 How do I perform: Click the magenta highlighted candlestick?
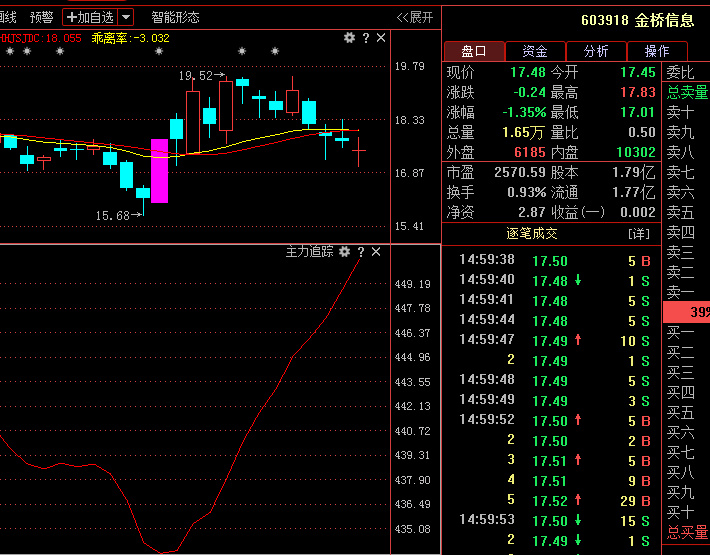coord(159,171)
